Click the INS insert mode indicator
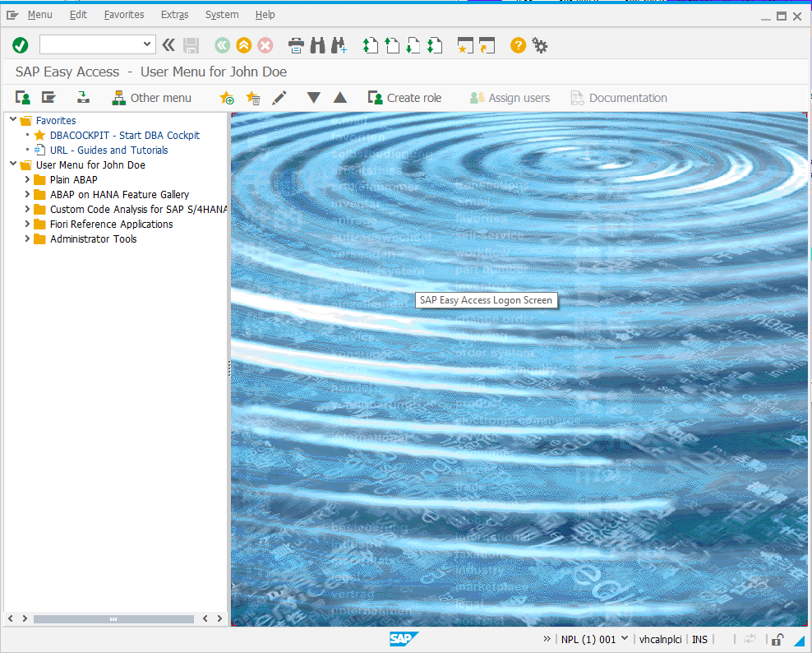The image size is (812, 653). click(699, 639)
